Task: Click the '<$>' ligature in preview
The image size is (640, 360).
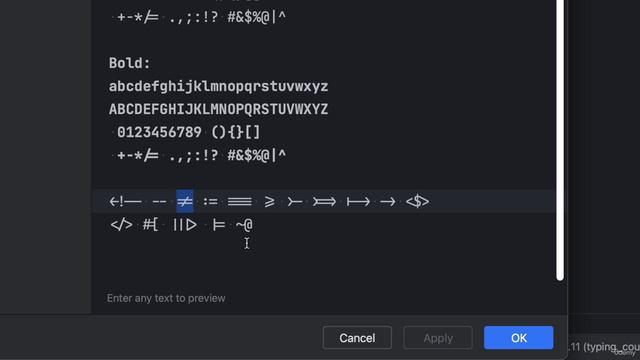Action: pyautogui.click(x=417, y=201)
